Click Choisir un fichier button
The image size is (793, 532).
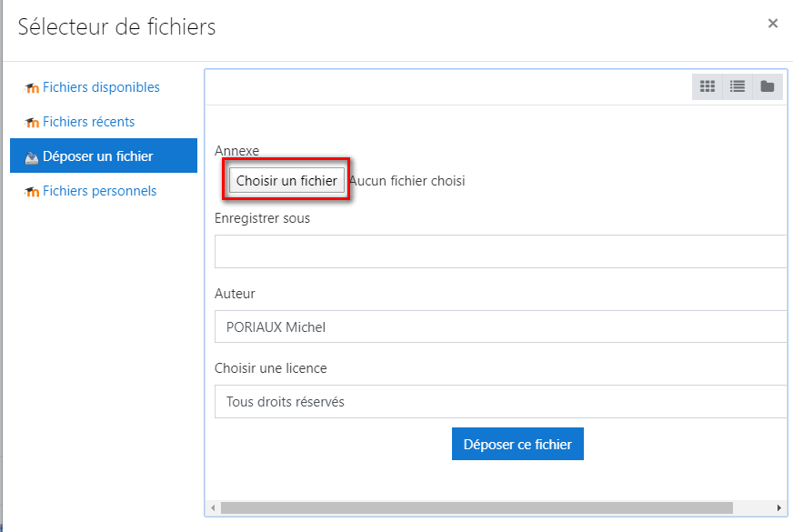[x=286, y=181]
